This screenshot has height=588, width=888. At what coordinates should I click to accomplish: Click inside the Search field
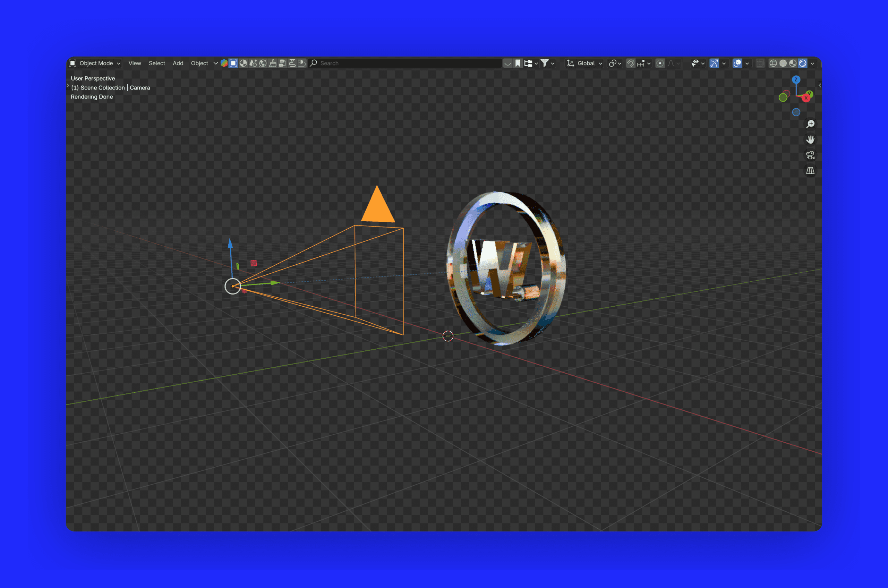(405, 63)
